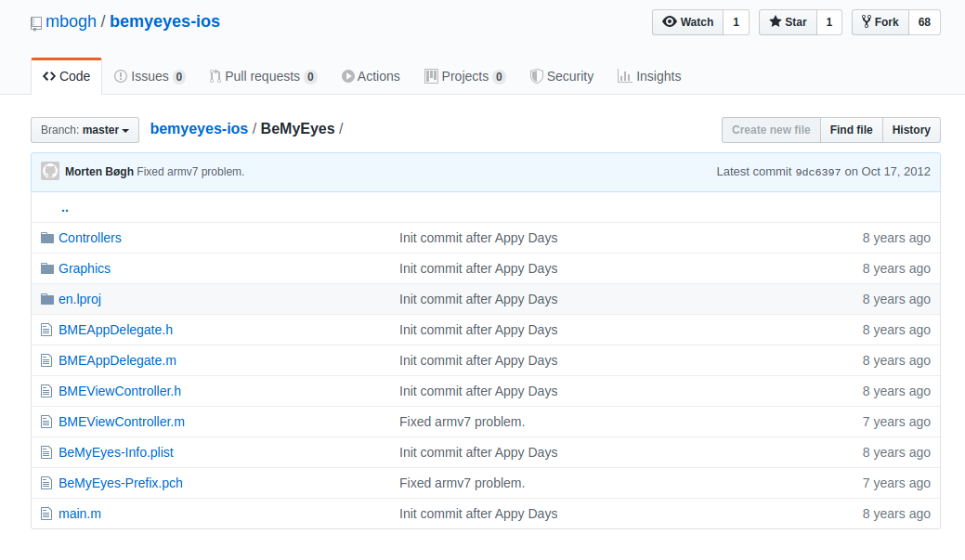
Task: Open BeMyEyes-Info.plist file
Action: [116, 452]
